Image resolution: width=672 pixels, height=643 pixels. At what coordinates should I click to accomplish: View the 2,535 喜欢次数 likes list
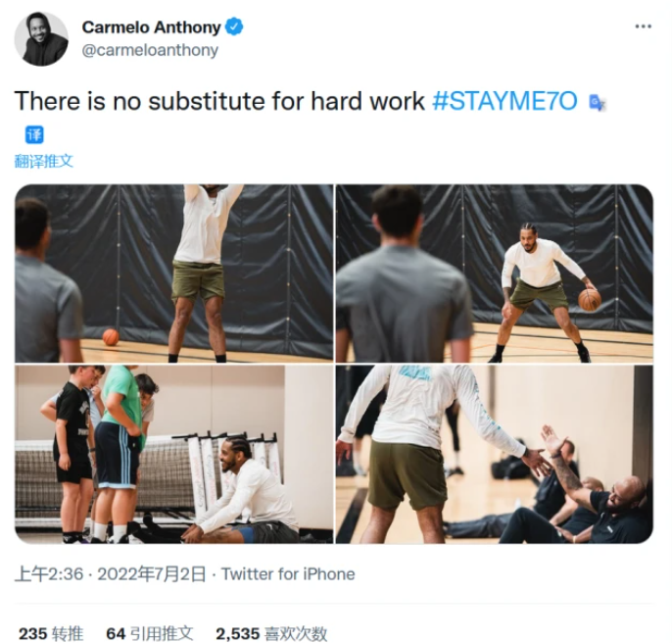point(271,633)
